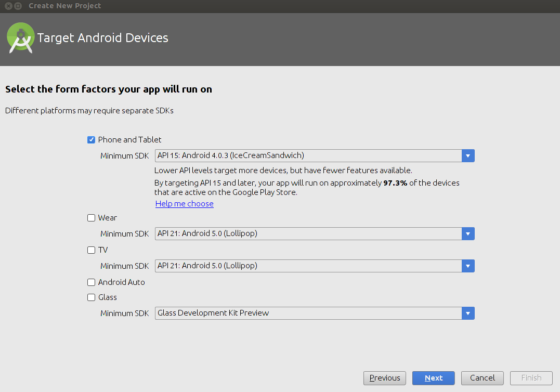The width and height of the screenshot is (560, 392).
Task: Tick the Glass checkbox
Action: (x=92, y=297)
